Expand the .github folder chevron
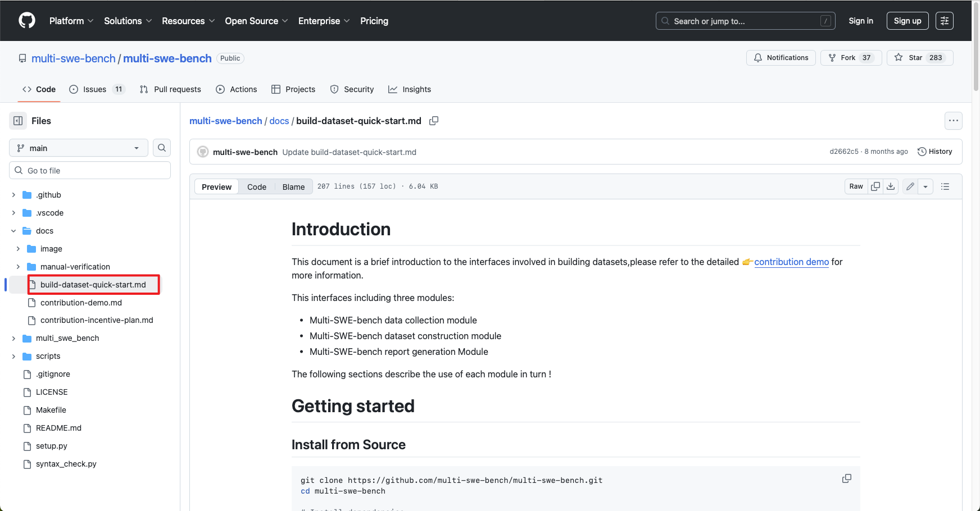 [x=13, y=195]
